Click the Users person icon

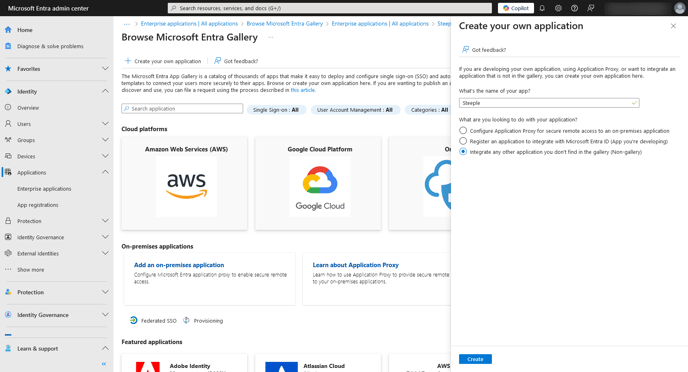click(x=8, y=124)
